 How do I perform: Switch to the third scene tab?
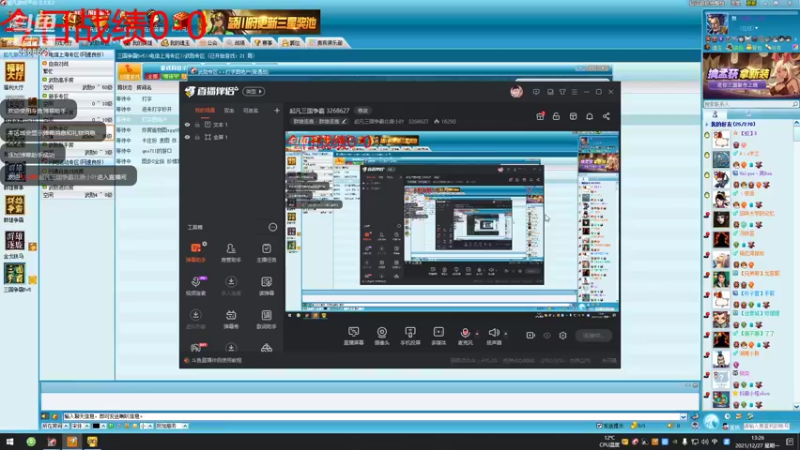pyautogui.click(x=250, y=110)
